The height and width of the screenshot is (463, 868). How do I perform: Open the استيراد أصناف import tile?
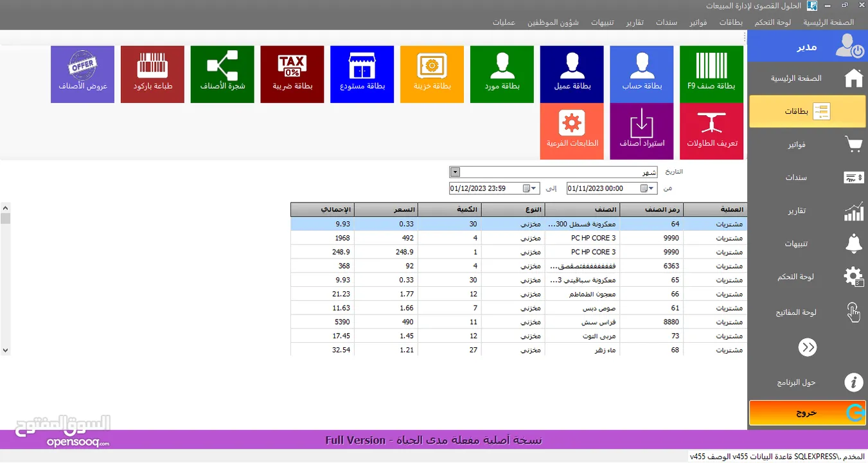[x=641, y=131]
